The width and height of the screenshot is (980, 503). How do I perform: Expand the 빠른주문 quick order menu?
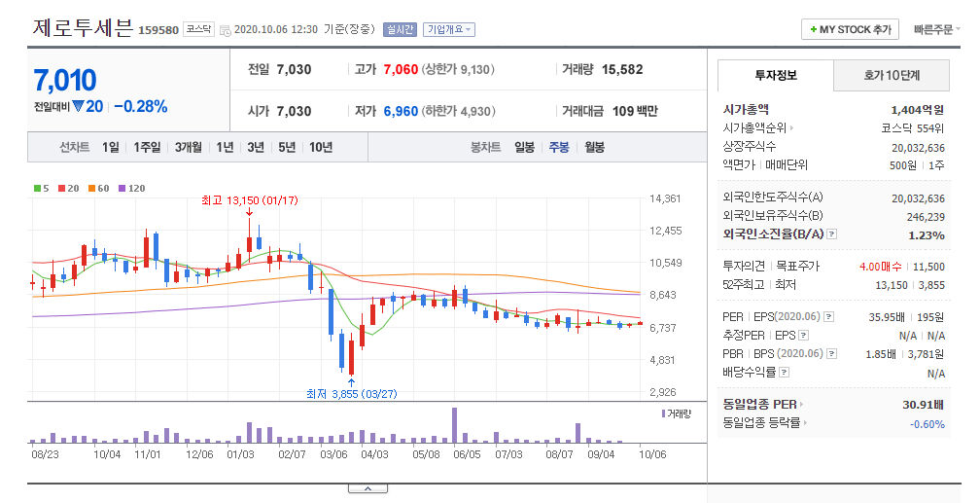click(936, 29)
